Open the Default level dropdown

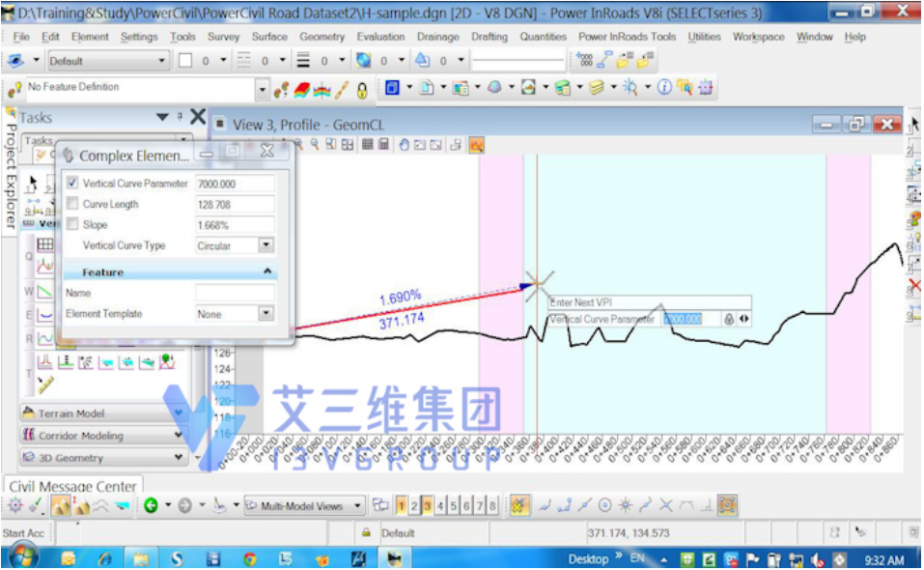coord(161,61)
